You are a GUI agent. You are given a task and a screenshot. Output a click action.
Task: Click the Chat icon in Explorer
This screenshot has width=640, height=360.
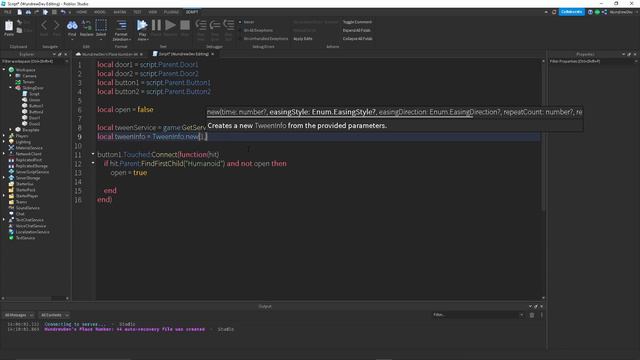(x=11, y=213)
